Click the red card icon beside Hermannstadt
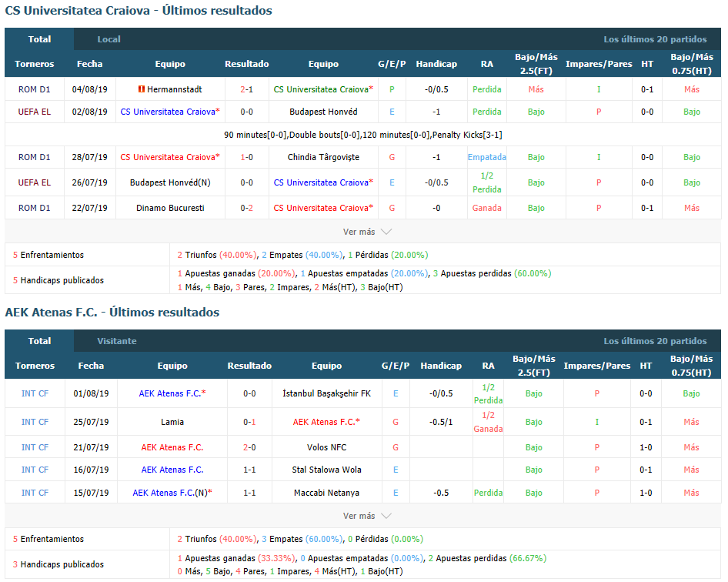The height and width of the screenshot is (582, 728). pos(141,89)
